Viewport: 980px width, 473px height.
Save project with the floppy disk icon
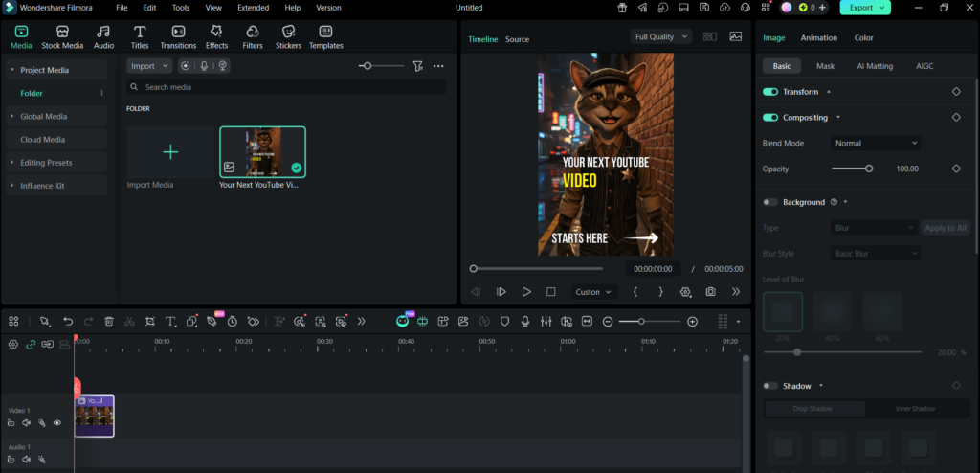coord(704,8)
